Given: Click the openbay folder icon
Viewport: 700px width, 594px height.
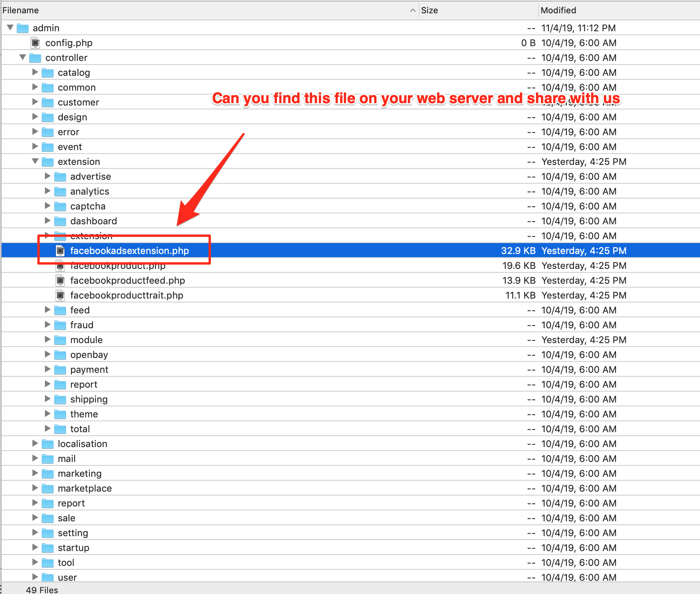Looking at the screenshot, I should 60,354.
